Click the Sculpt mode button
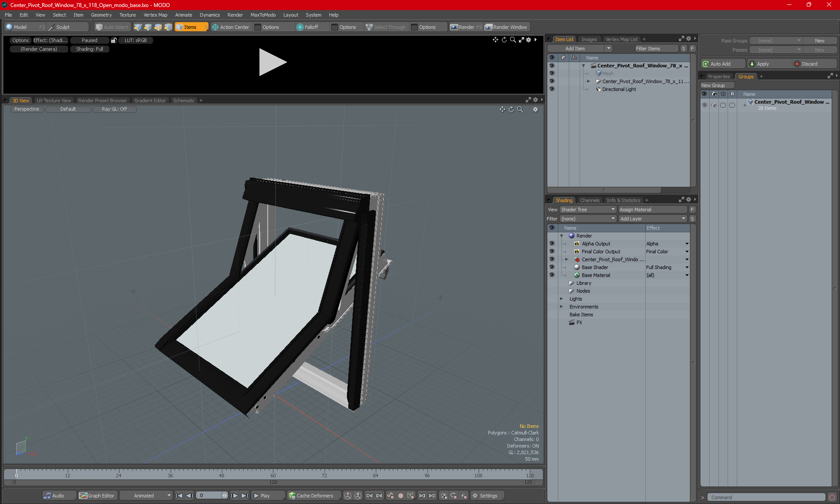This screenshot has height=504, width=840. point(68,27)
